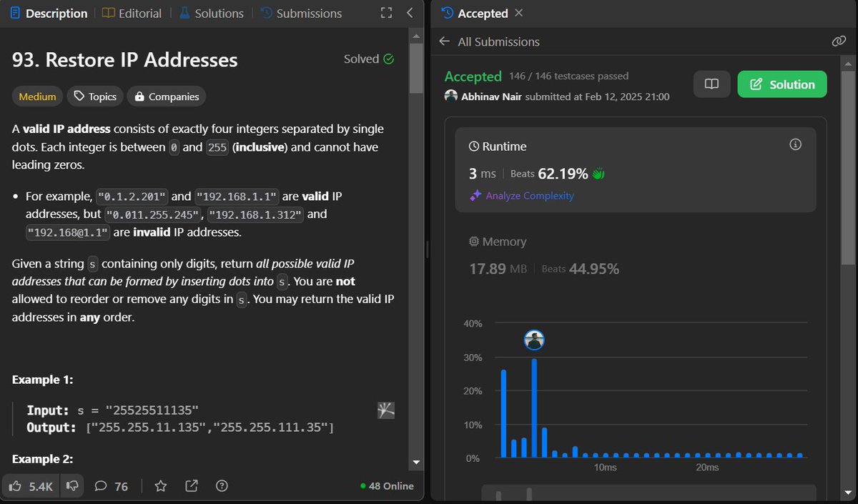Screen dimensions: 858x504
Task: Close the Accepted tab
Action: [x=519, y=13]
